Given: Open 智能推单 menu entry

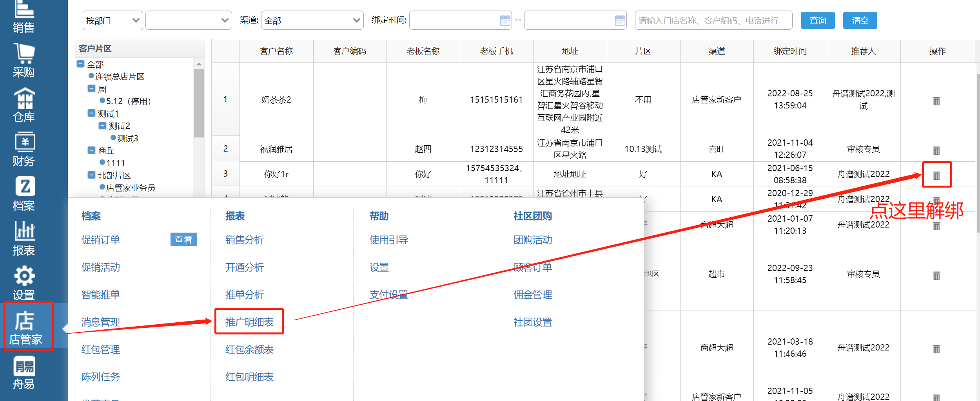Looking at the screenshot, I should pos(100,294).
